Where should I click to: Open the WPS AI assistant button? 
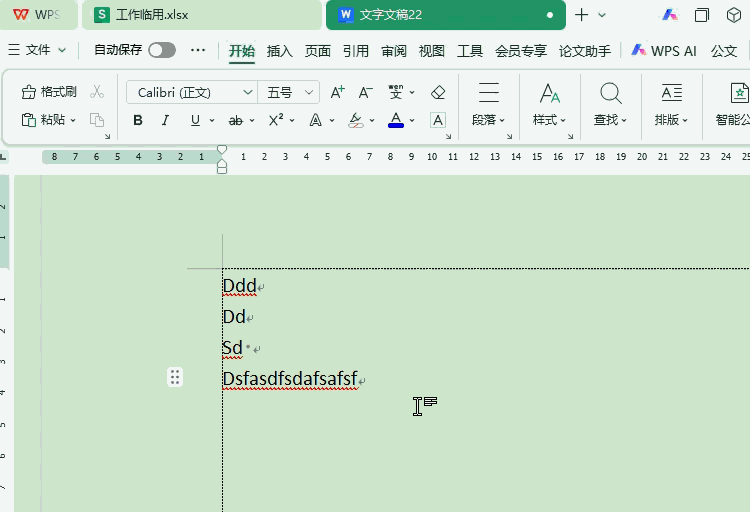point(664,51)
